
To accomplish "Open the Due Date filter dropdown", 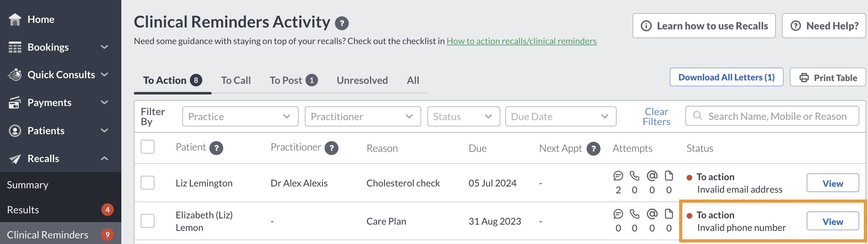I will point(561,117).
